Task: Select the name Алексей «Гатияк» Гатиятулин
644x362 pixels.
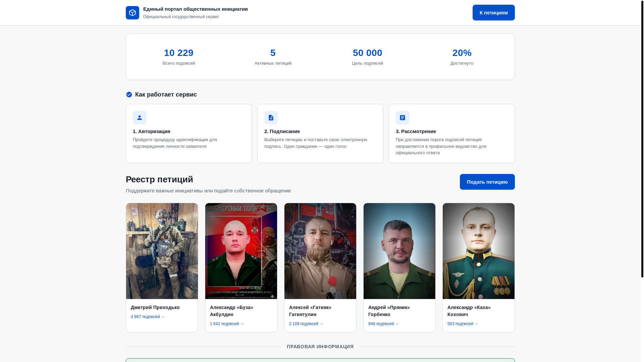Action: click(x=310, y=311)
